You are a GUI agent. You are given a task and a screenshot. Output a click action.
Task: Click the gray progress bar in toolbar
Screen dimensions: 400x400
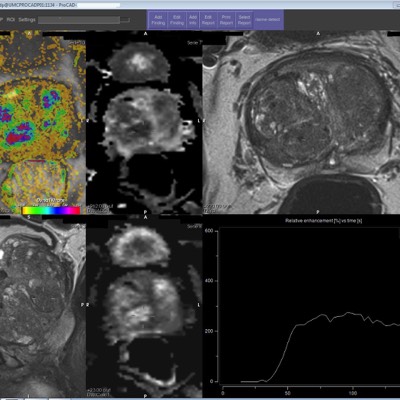pos(79,20)
